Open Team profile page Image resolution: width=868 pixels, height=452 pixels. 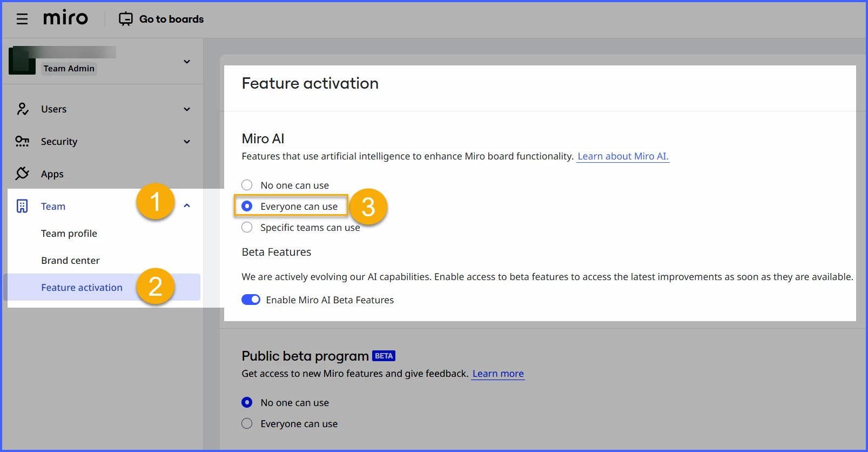click(x=69, y=234)
